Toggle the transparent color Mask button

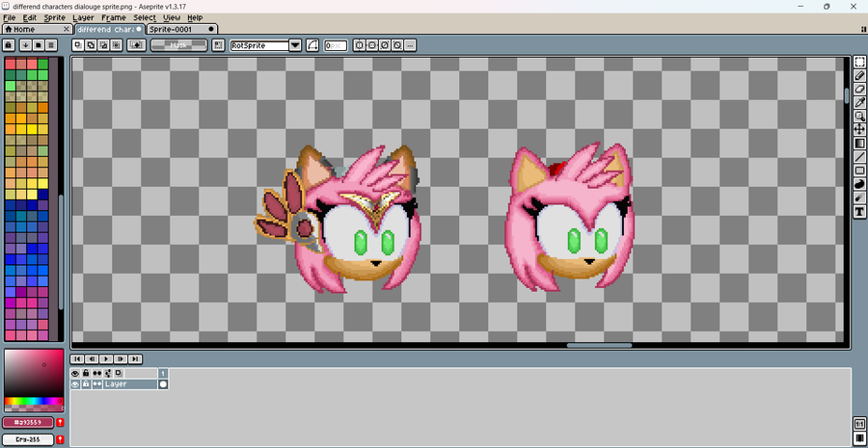(178, 45)
